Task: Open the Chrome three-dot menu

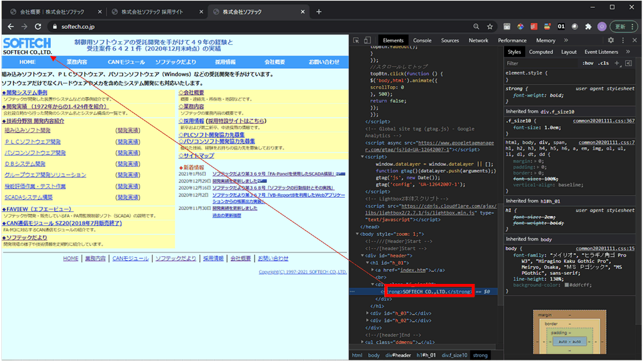Action: (x=632, y=27)
